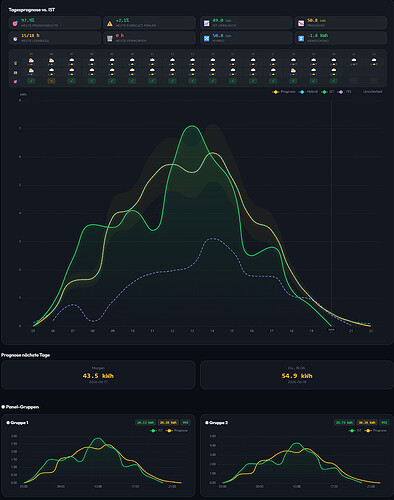This screenshot has width=394, height=500.
Task: Click the vertical current-time marker line in the main chart
Action: 331,213
